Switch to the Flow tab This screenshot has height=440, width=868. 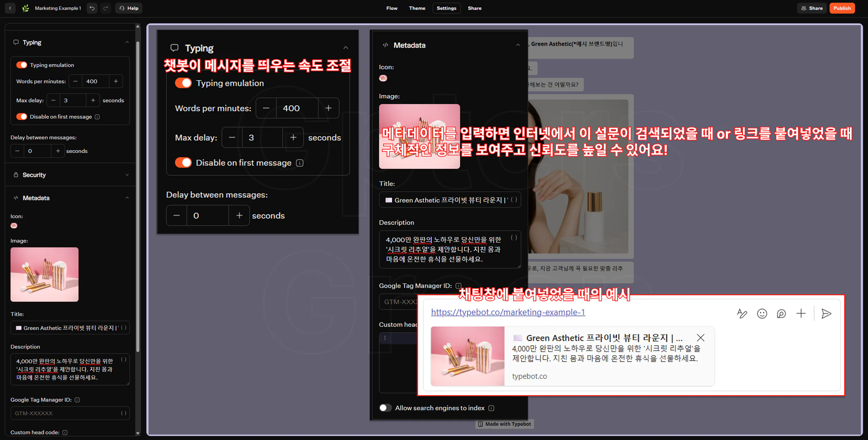[x=392, y=8]
